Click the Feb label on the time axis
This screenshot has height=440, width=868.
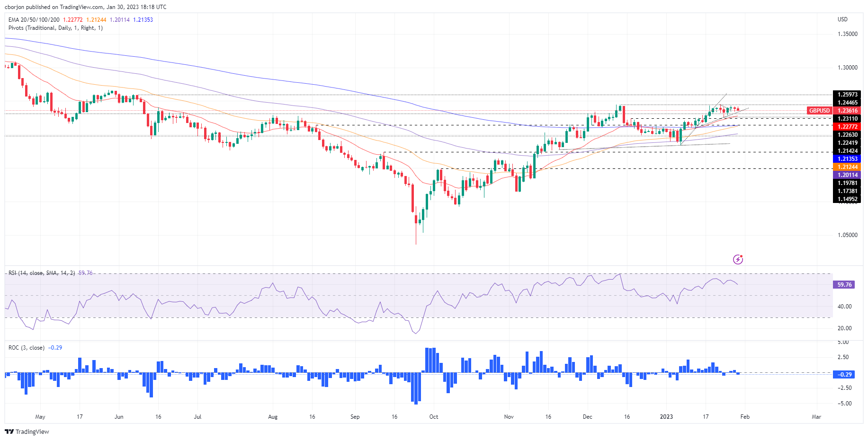point(745,417)
